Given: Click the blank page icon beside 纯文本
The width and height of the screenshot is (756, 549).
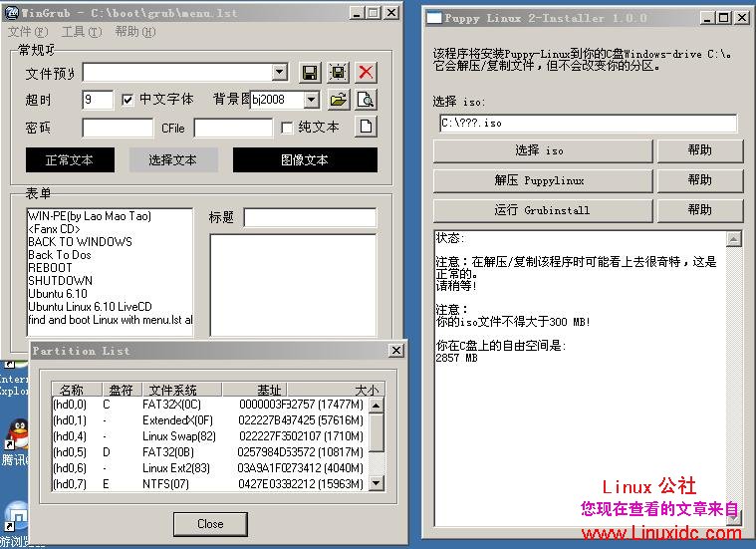Looking at the screenshot, I should (366, 127).
